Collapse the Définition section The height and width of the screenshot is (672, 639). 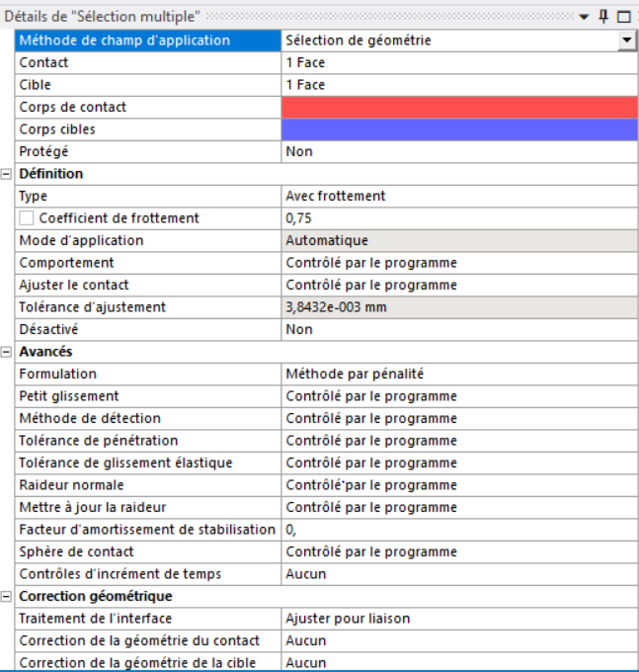click(6, 174)
